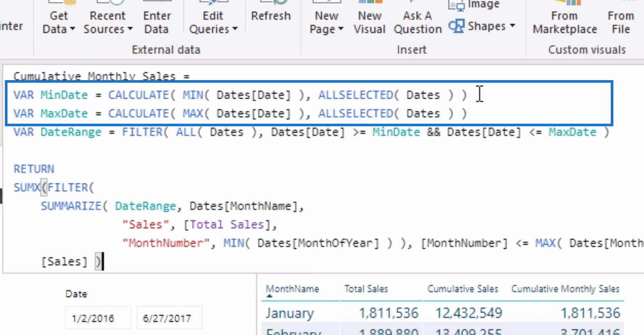Click the "Sales" string in formula
Screen dimensions: 644x335
coord(146,225)
